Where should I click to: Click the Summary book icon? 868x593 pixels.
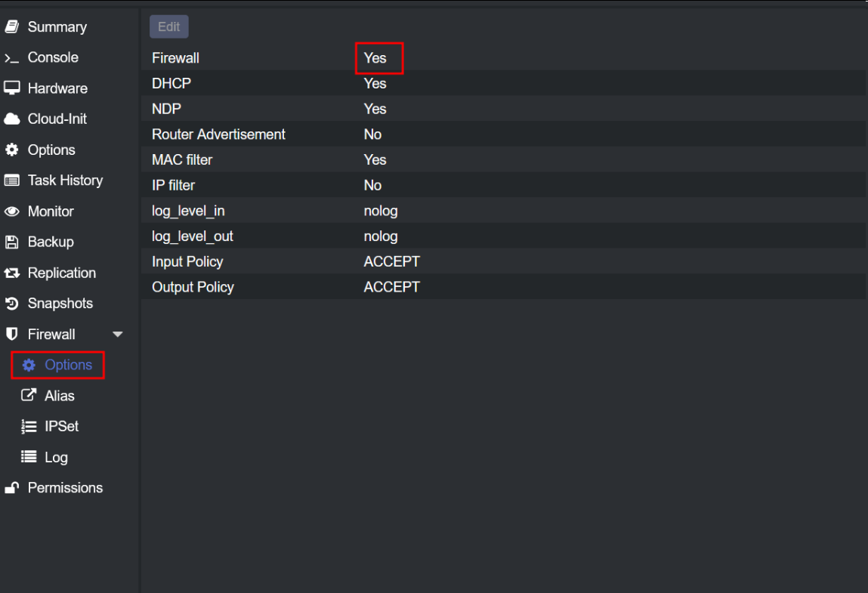[11, 27]
